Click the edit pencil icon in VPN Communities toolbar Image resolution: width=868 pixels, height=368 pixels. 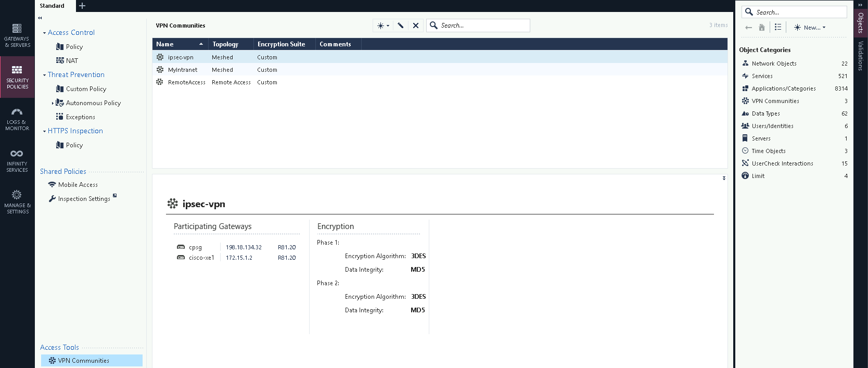click(400, 26)
